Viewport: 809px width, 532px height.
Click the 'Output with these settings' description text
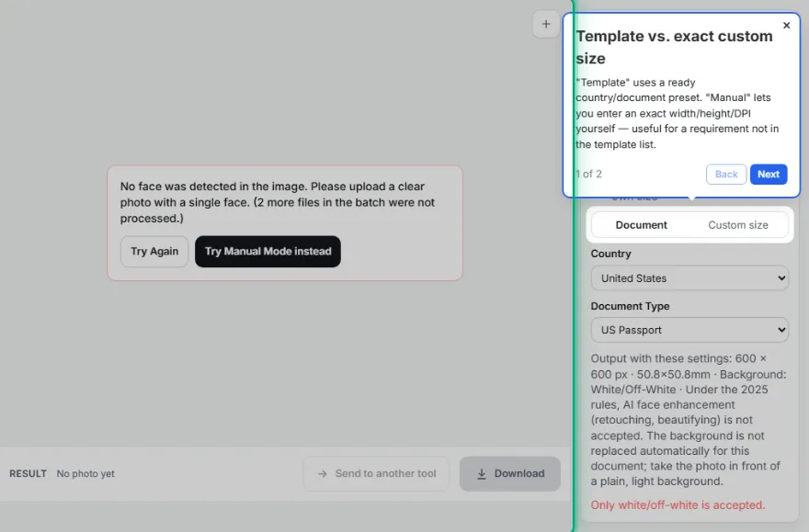689,420
